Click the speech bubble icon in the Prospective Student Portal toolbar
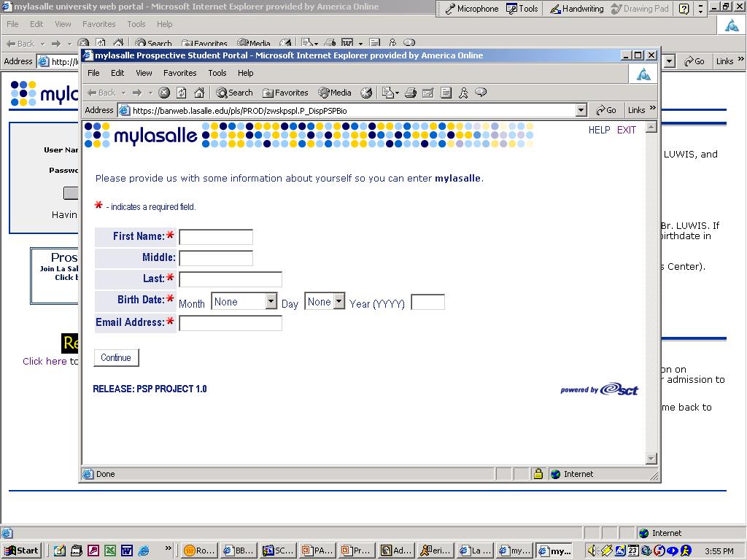Image resolution: width=747 pixels, height=560 pixels. 481,93
